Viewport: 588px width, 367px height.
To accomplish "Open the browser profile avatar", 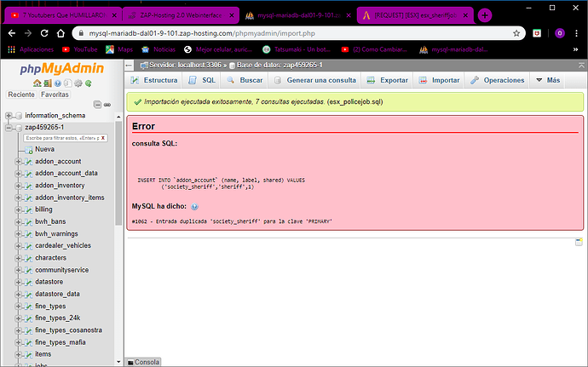I will (560, 33).
